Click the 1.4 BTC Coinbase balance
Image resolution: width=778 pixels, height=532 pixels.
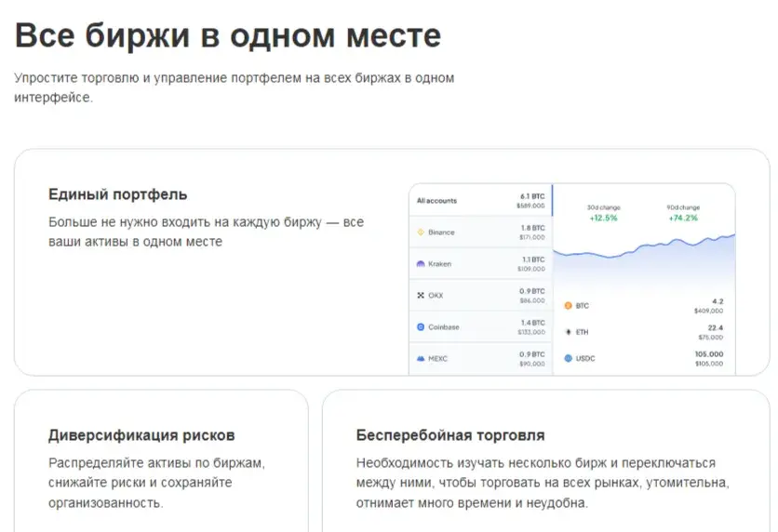(532, 323)
